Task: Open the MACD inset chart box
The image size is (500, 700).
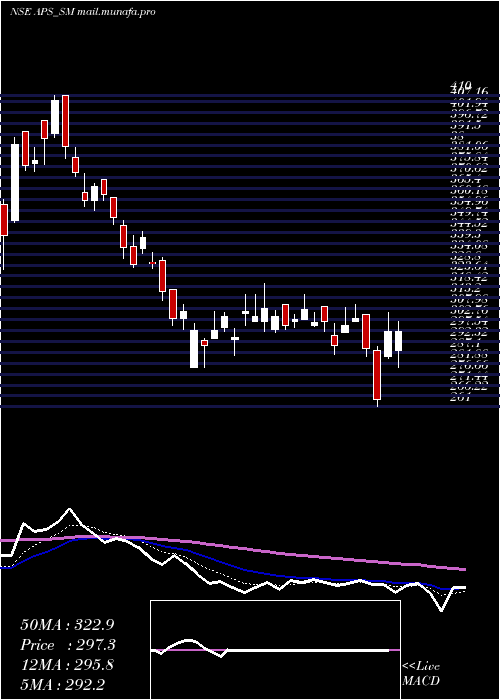Action: point(275,650)
